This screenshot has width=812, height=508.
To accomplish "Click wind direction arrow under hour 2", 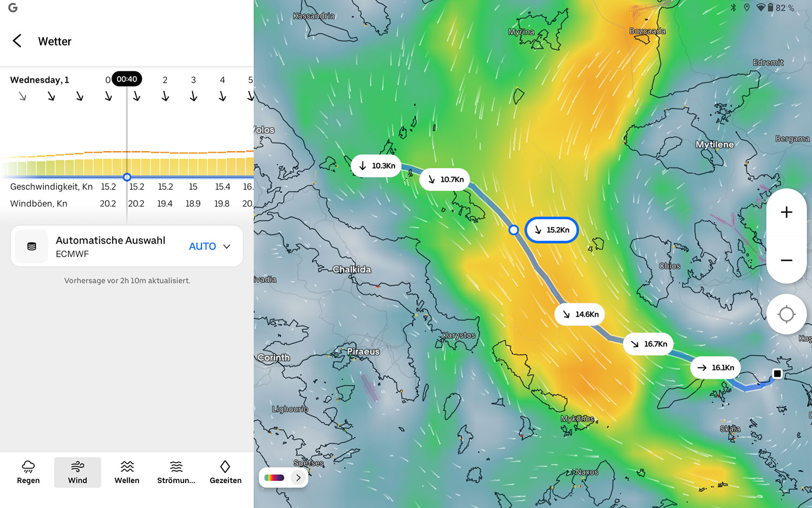I will (x=165, y=96).
